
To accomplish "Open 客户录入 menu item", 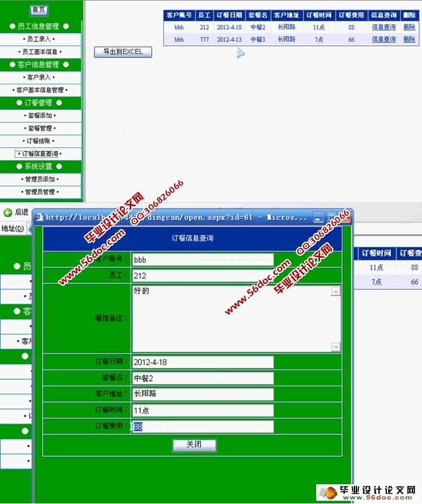I will click(x=39, y=77).
